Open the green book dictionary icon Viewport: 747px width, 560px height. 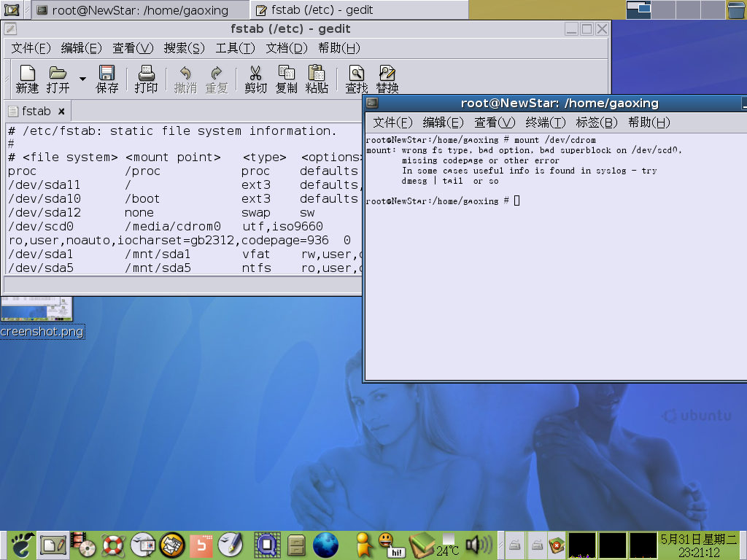pos(421,545)
